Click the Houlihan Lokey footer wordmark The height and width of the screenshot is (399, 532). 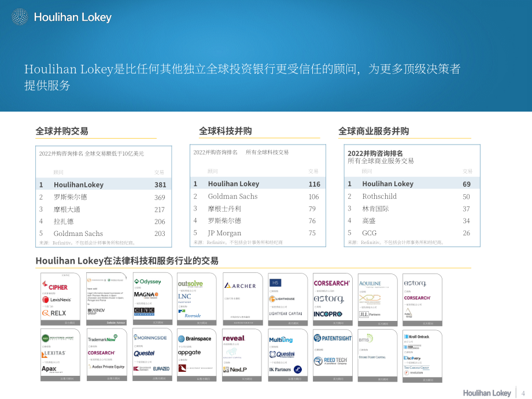point(487,393)
